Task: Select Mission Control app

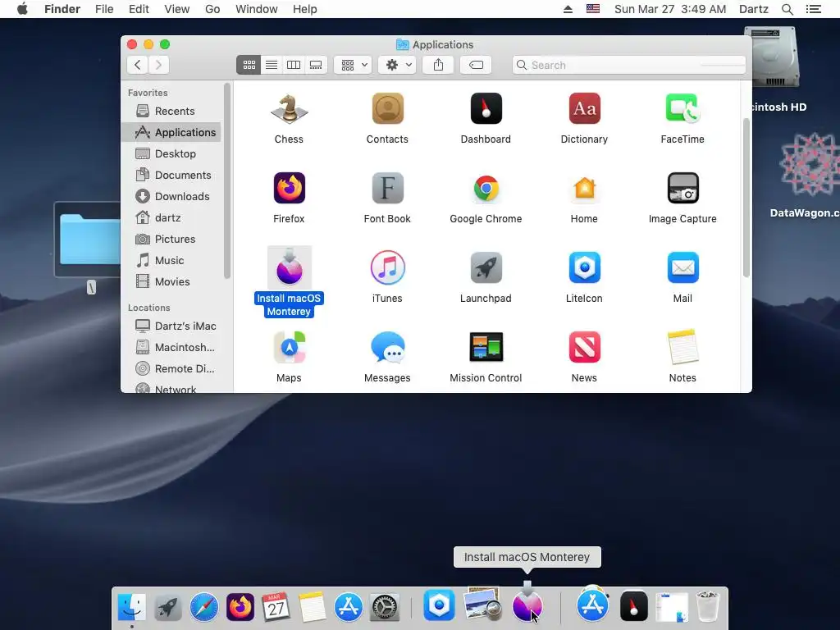Action: (x=486, y=347)
